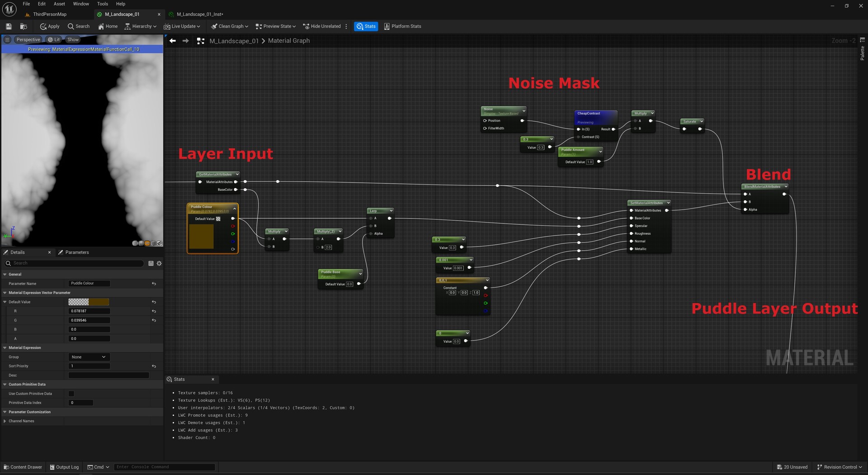Open the viewport hamburger options menu
Viewport: 868px width, 475px height.
[7, 40]
